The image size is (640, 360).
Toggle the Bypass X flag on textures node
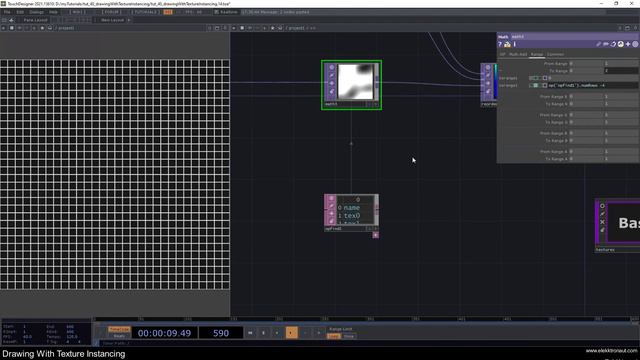click(x=602, y=222)
